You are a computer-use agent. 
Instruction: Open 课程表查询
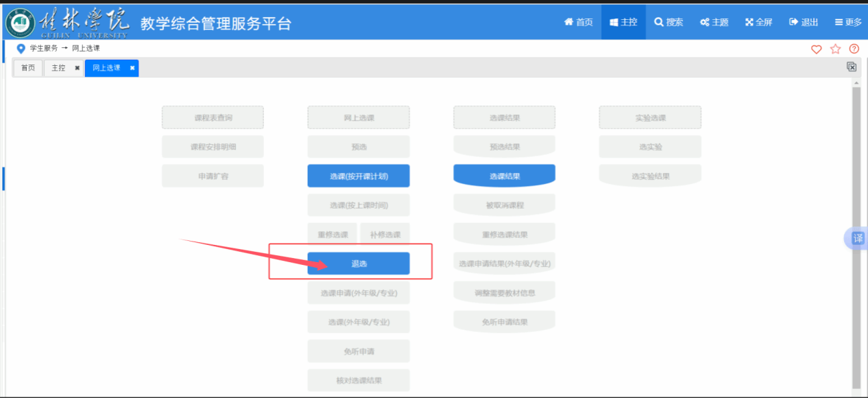[213, 117]
